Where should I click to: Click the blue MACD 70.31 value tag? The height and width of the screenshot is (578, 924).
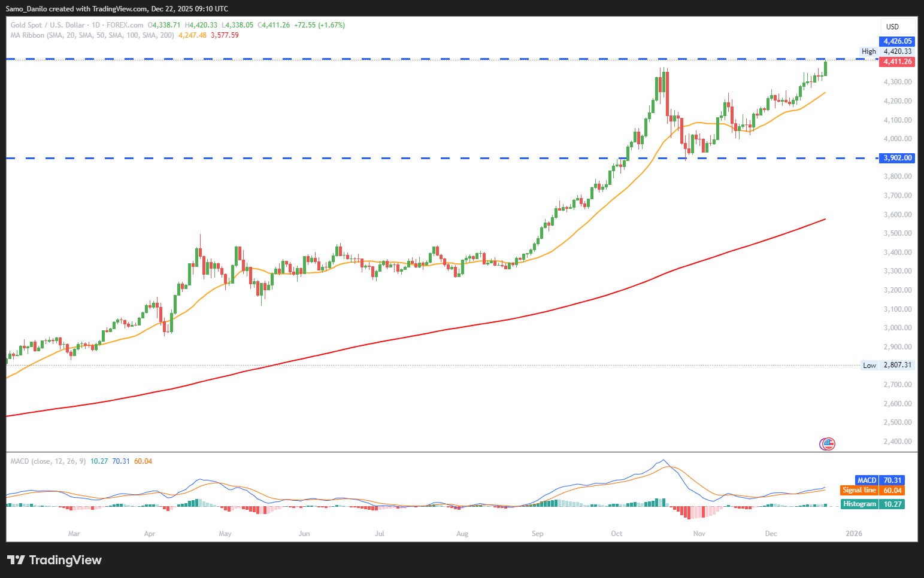pyautogui.click(x=879, y=480)
